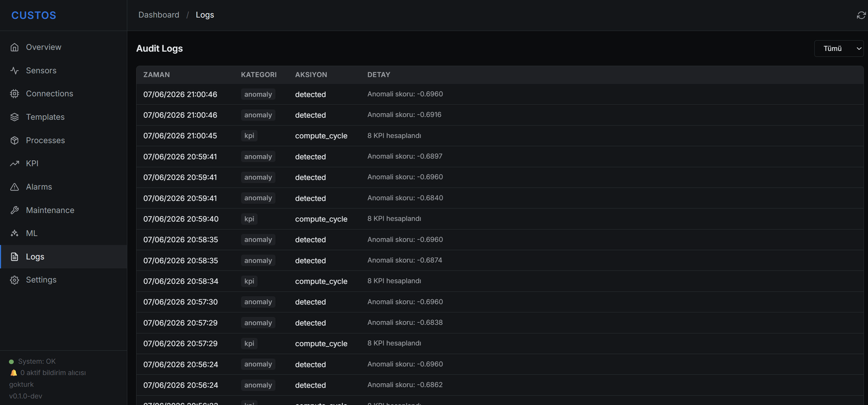Screen dimensions: 868x405
Task: Click the anomaly badge in the 20:57:30 row
Action: point(258,302)
